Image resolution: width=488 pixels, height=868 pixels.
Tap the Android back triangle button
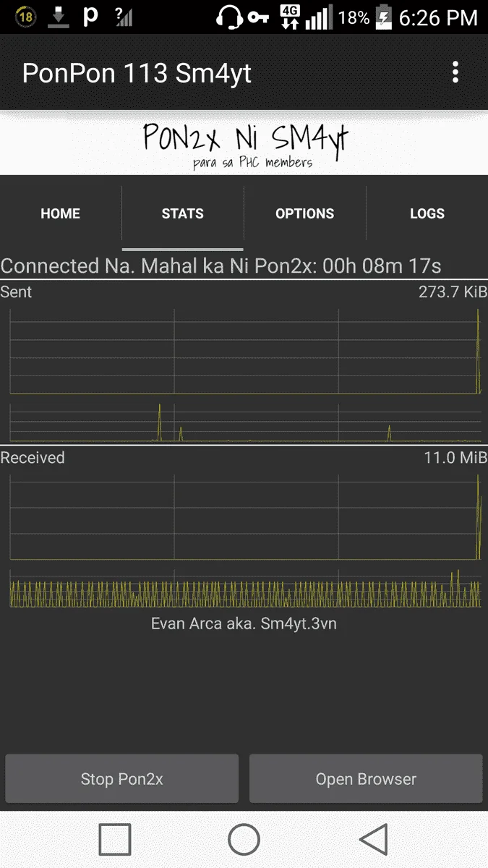point(373,840)
